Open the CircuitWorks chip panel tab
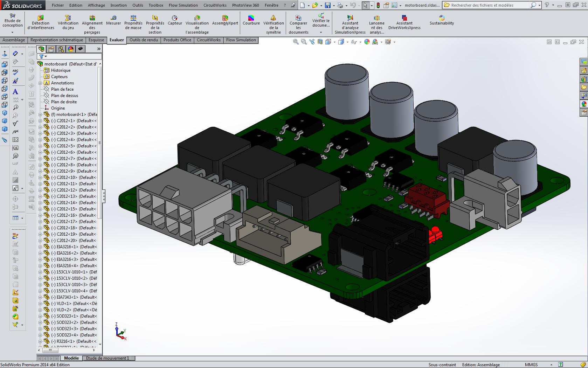588x368 pixels. pyautogui.click(x=80, y=49)
